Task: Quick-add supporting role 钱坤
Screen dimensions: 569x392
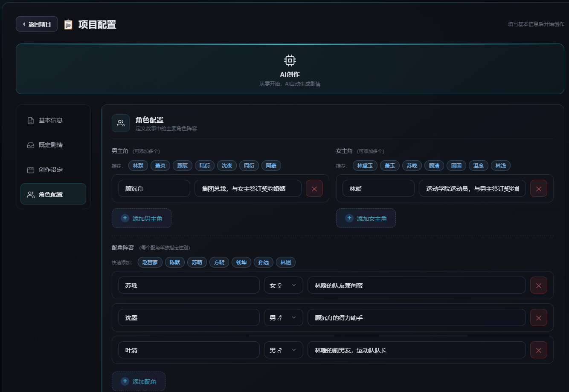Action: tap(241, 262)
